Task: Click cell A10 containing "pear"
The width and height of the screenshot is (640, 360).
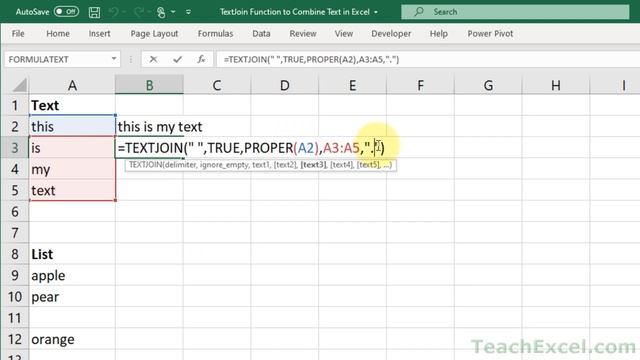Action: coord(72,296)
